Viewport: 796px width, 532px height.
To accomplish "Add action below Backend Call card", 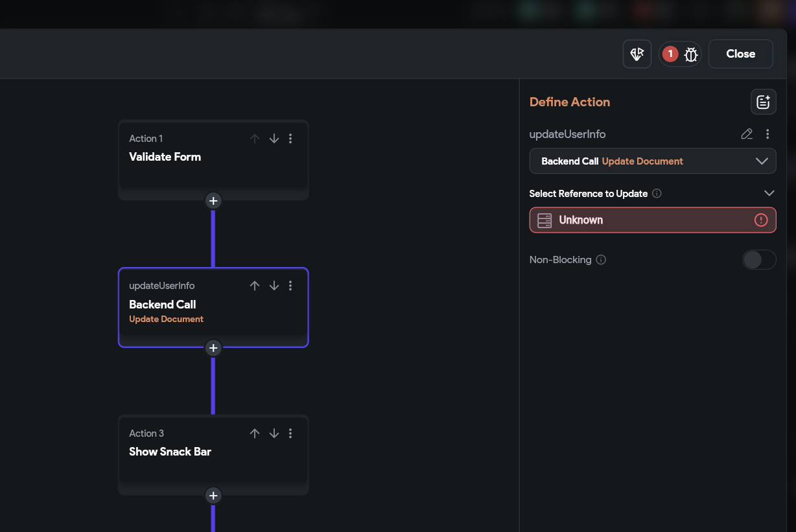I will (x=213, y=348).
